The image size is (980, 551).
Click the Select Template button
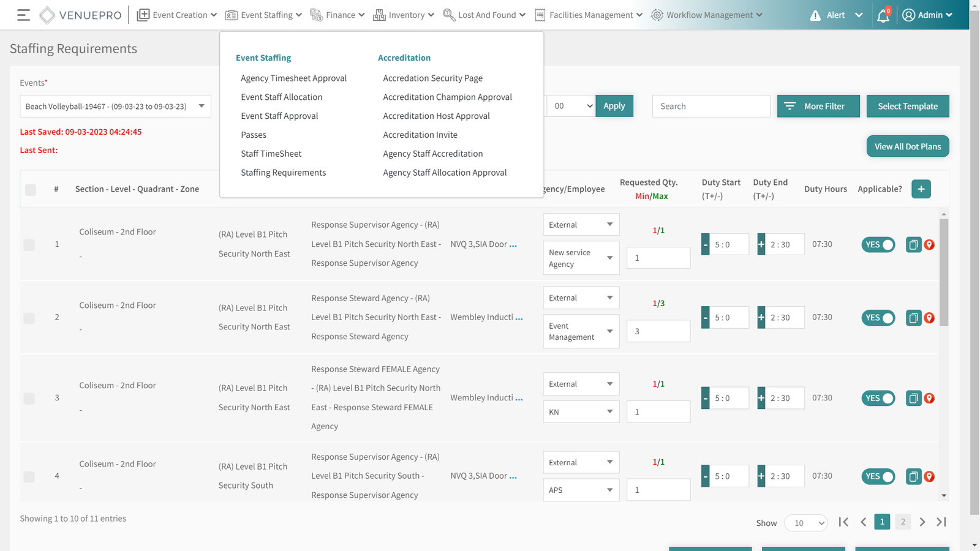[907, 107]
